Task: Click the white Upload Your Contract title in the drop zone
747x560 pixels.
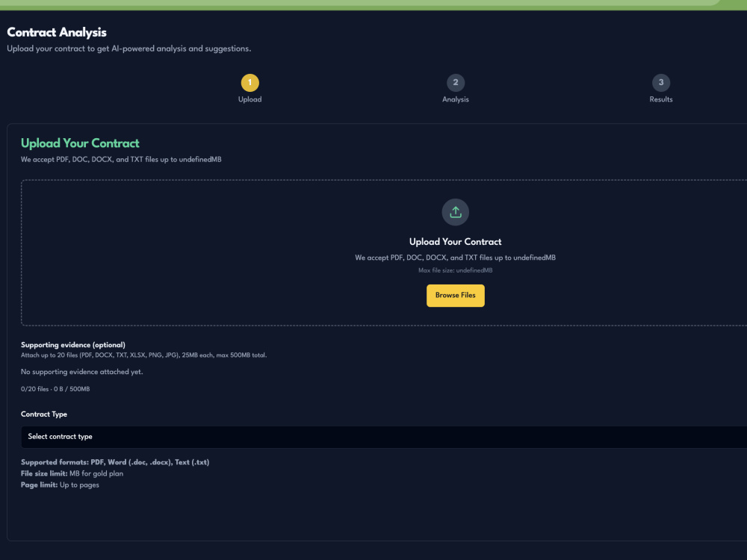Action: [456, 242]
